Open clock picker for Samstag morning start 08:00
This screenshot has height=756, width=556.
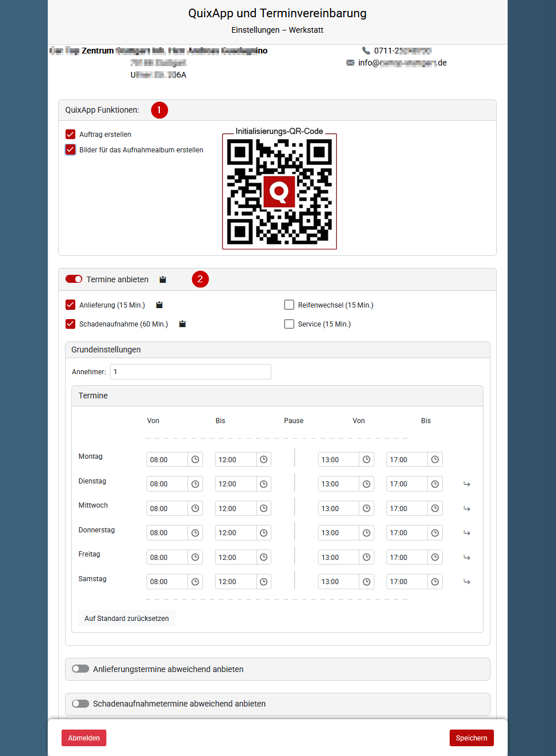(195, 582)
